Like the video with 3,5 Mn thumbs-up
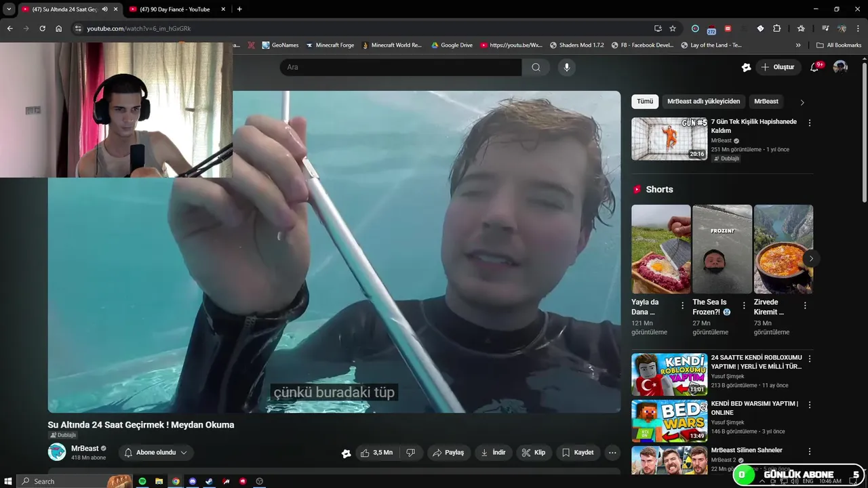This screenshot has height=488, width=868. [x=376, y=453]
